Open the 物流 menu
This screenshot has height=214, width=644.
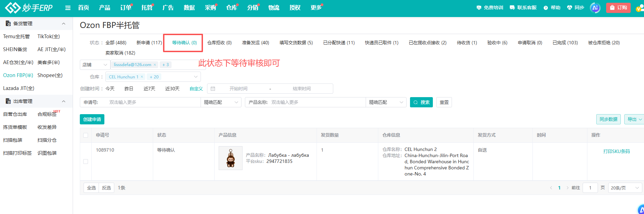click(x=274, y=7)
